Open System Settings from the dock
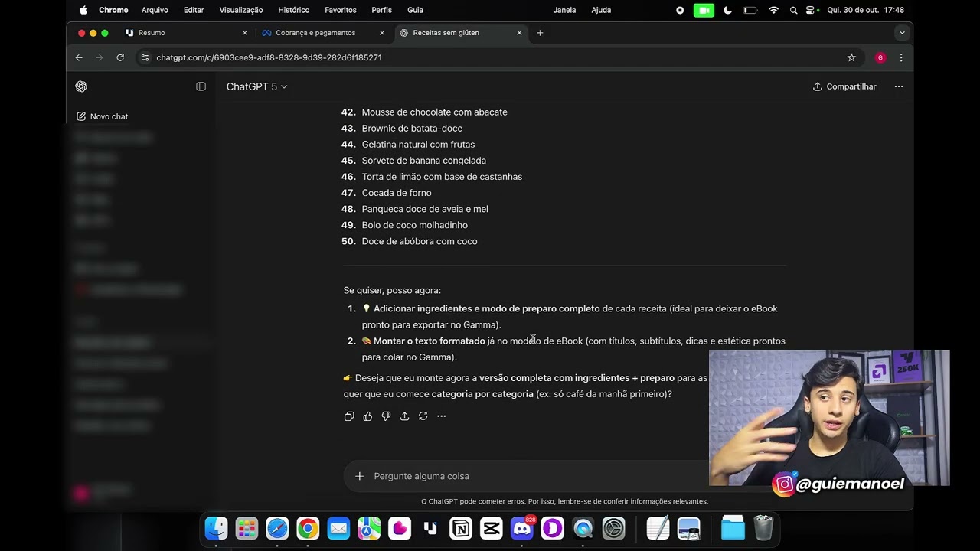 pos(614,528)
